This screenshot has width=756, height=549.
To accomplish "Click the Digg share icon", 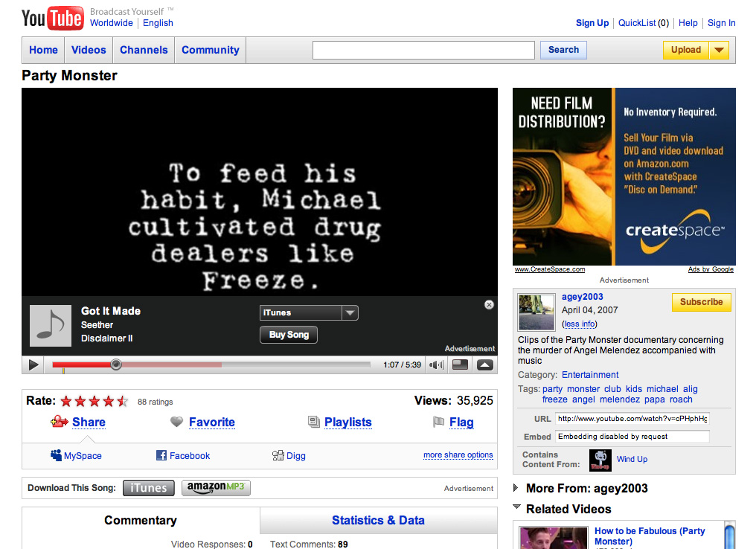I will pos(278,455).
